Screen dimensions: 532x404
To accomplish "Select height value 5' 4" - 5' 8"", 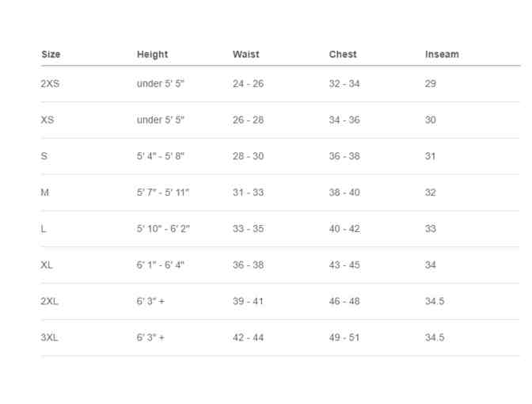I will tap(161, 156).
